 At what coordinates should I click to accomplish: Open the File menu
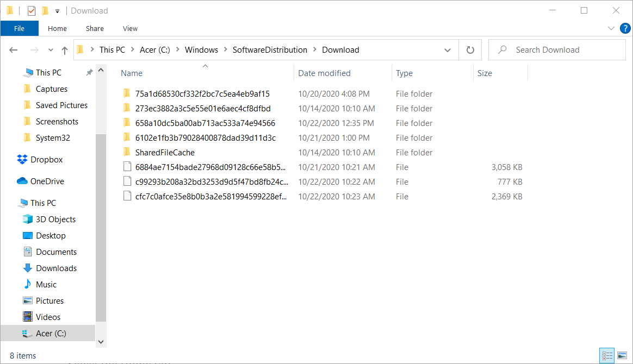(x=19, y=28)
